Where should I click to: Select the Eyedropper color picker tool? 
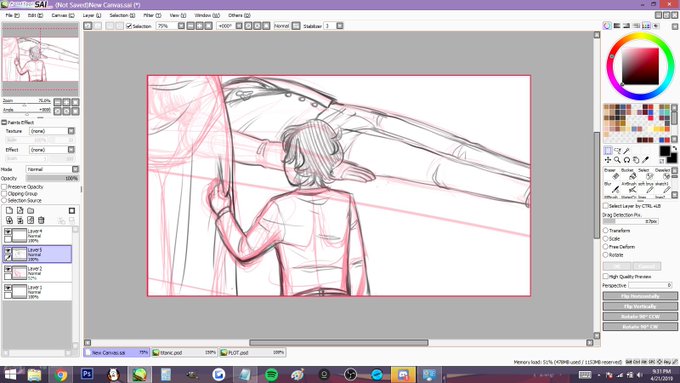(x=645, y=160)
